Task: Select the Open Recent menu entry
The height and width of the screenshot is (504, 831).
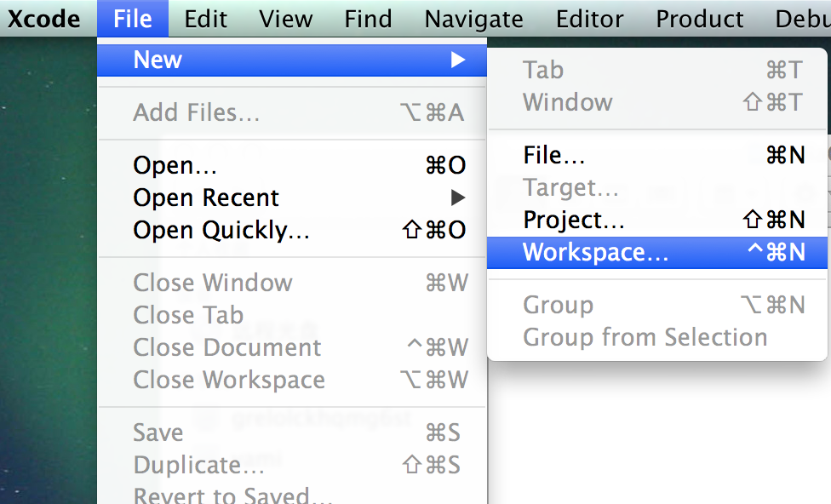Action: pos(292,198)
